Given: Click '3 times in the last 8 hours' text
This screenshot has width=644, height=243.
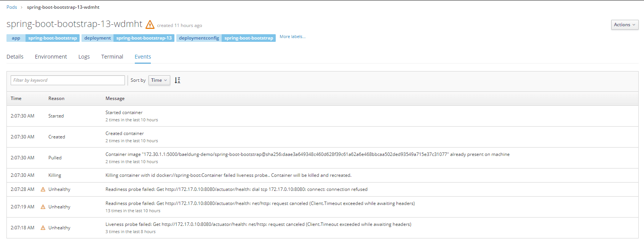Looking at the screenshot, I should point(131,232).
